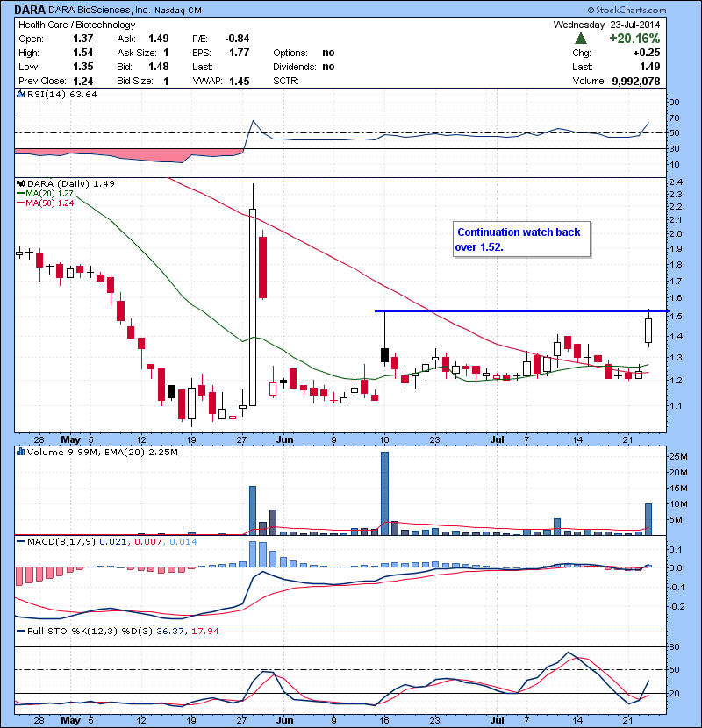
Task: Click the red MA(50) legend line
Action: pyautogui.click(x=21, y=203)
